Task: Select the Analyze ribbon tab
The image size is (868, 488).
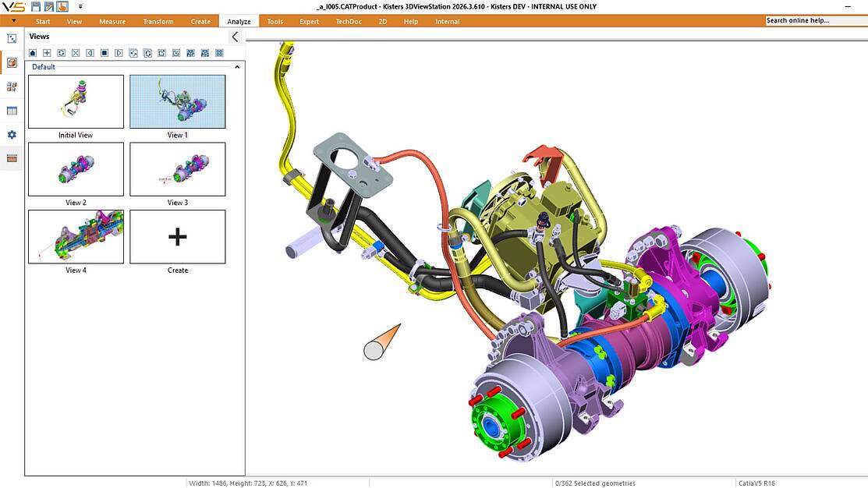Action: pyautogui.click(x=239, y=22)
